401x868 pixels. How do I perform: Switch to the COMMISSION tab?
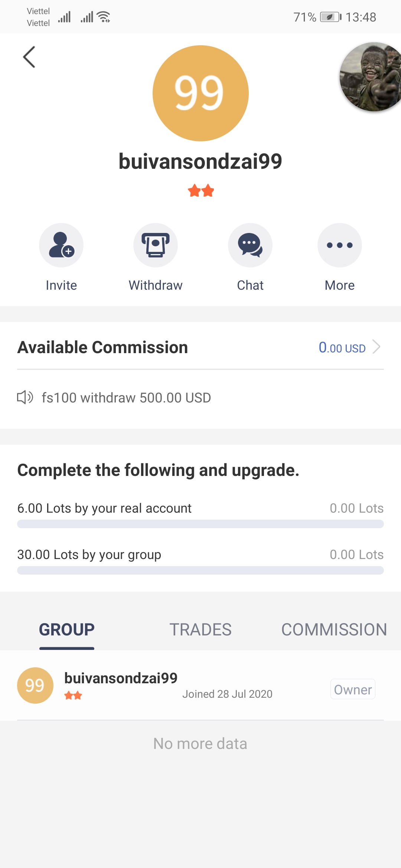pyautogui.click(x=334, y=629)
